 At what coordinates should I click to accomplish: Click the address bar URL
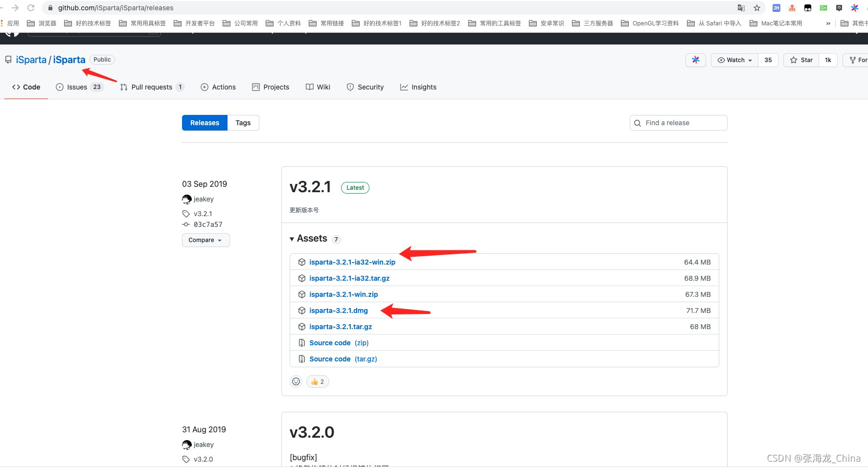pyautogui.click(x=115, y=8)
